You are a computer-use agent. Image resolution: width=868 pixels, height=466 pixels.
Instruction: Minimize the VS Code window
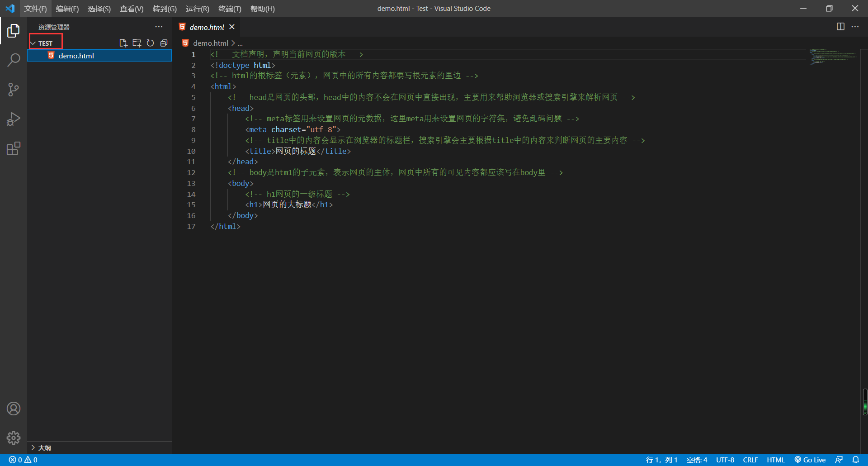(803, 9)
